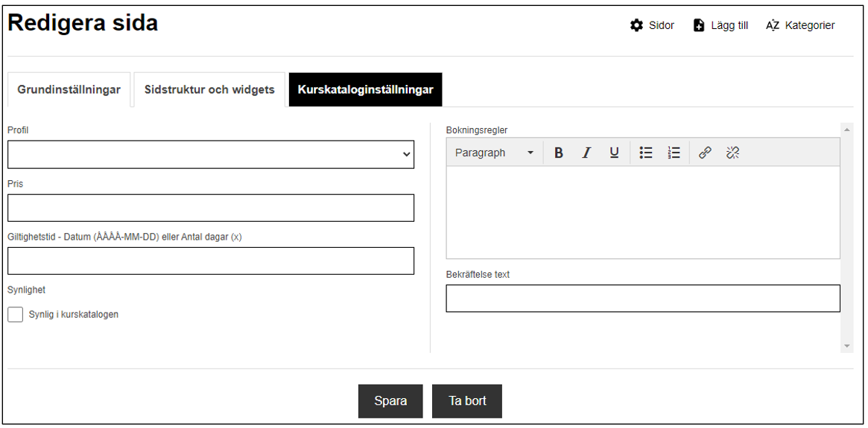Click the Ta bort button
This screenshot has width=868, height=428.
(x=467, y=401)
